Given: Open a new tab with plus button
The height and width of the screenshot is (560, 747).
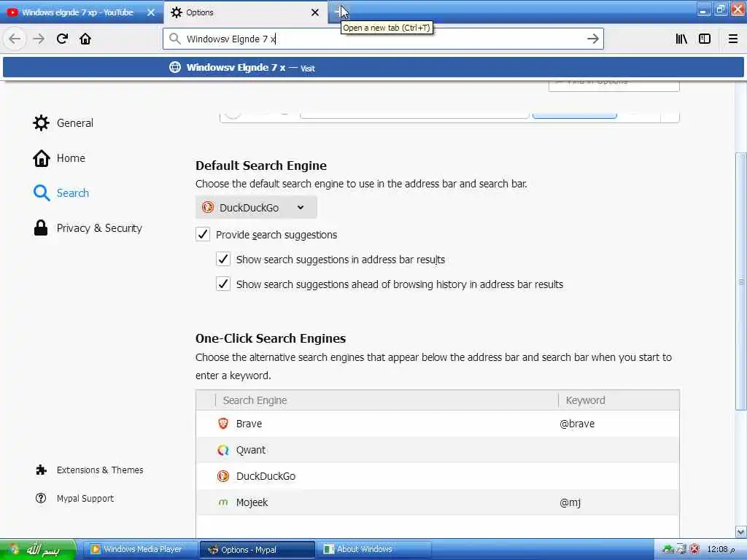Looking at the screenshot, I should pyautogui.click(x=339, y=12).
